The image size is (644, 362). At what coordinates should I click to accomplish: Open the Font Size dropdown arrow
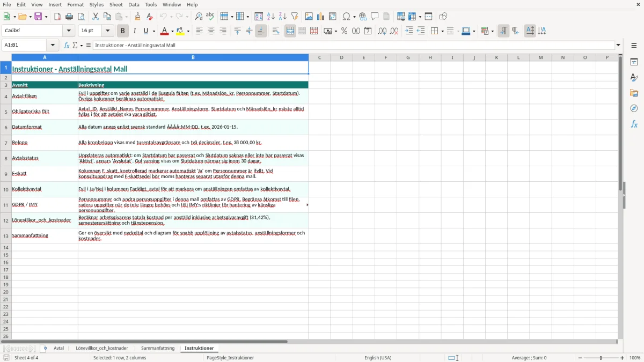click(x=108, y=31)
